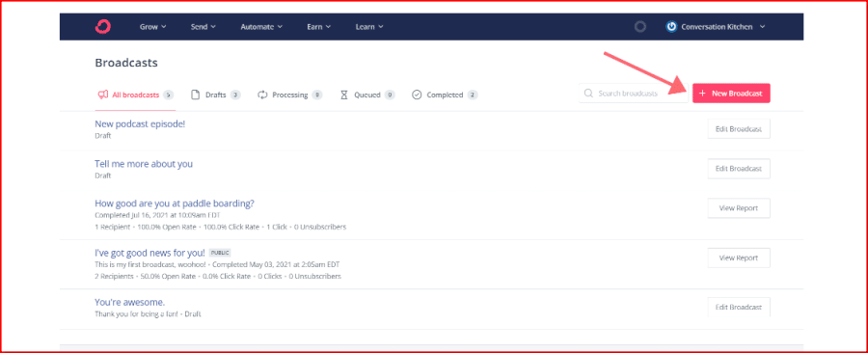Click the checkmark icon beside Completed
This screenshot has width=868, height=353.
(417, 95)
